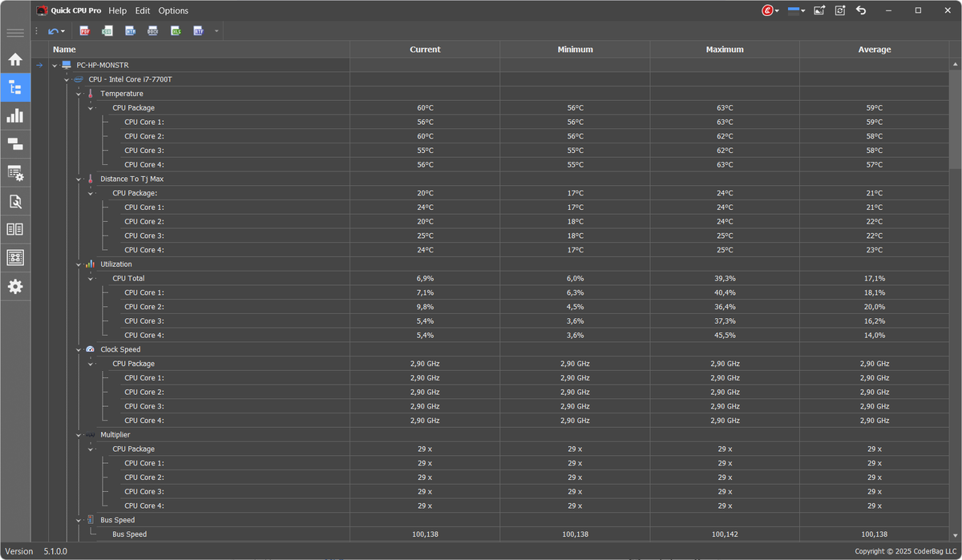Click the toolbar drag handle dots
Viewport: 962px width, 560px height.
37,31
